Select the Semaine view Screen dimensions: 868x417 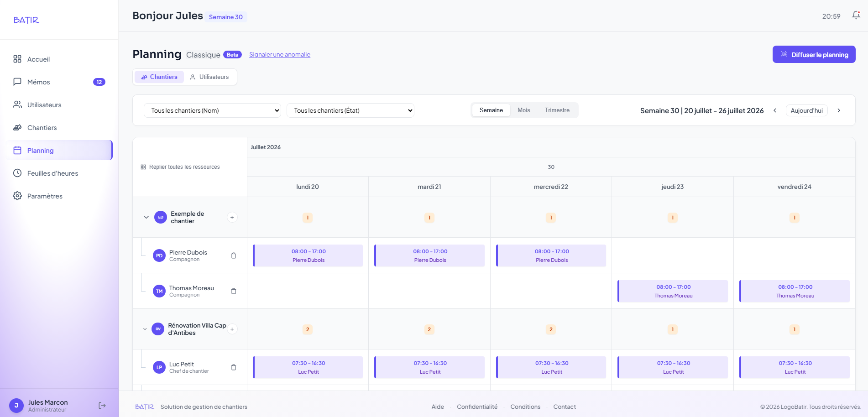click(x=491, y=110)
